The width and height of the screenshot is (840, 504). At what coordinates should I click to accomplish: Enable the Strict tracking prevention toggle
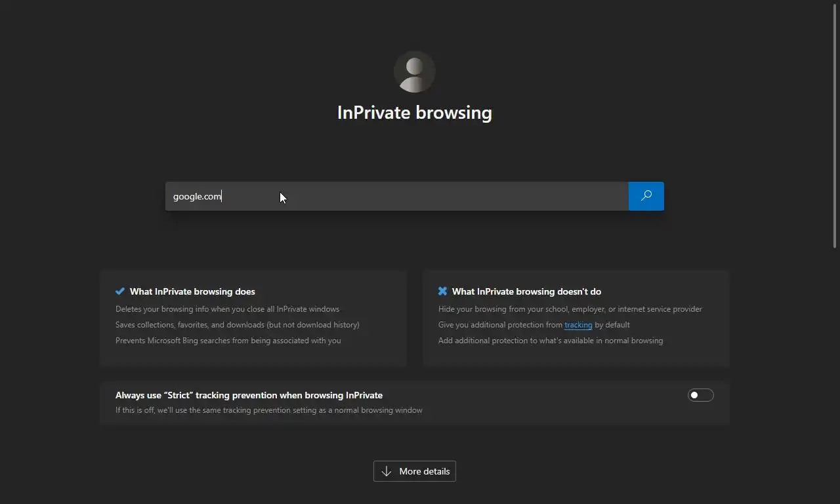700,395
